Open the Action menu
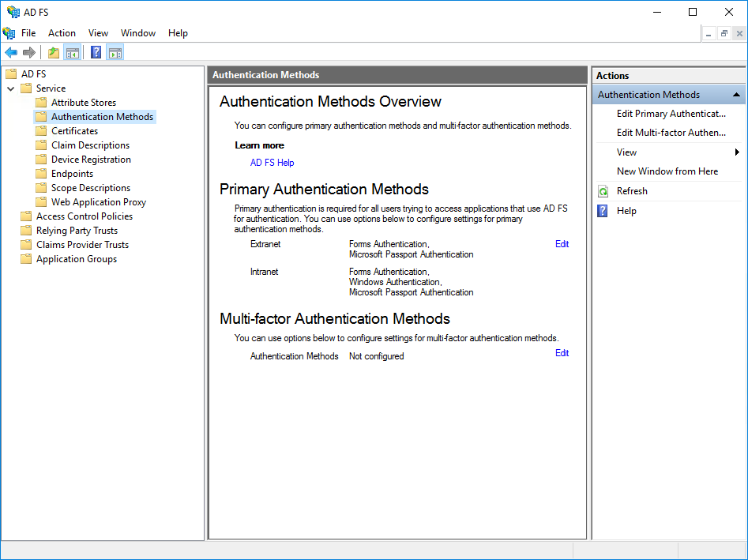The image size is (748, 560). 62,33
